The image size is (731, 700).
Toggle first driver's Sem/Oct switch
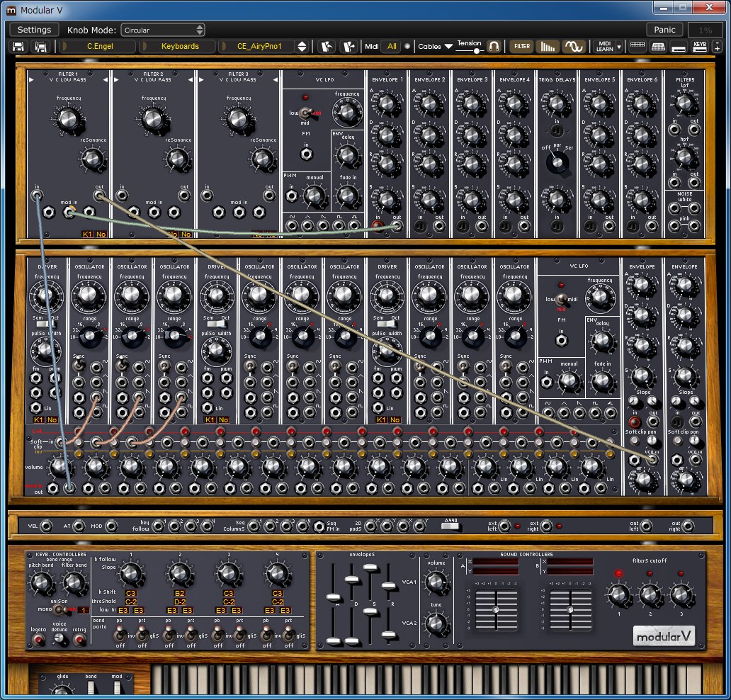pyautogui.click(x=45, y=324)
